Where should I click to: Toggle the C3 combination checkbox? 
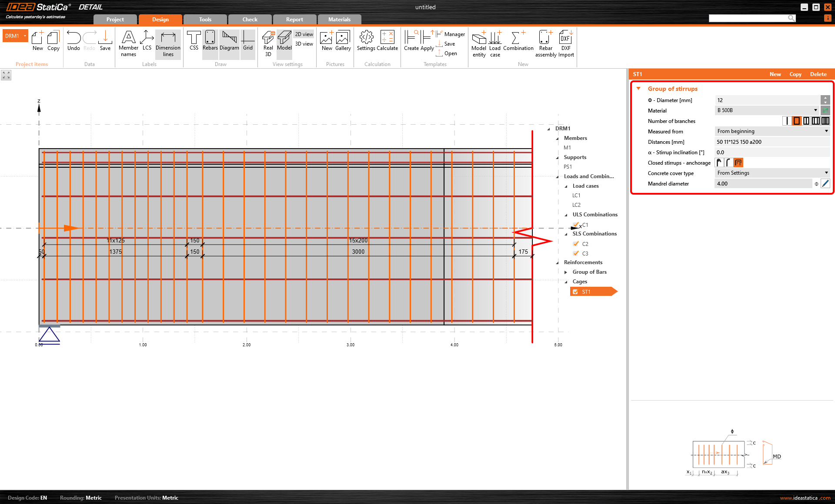576,254
